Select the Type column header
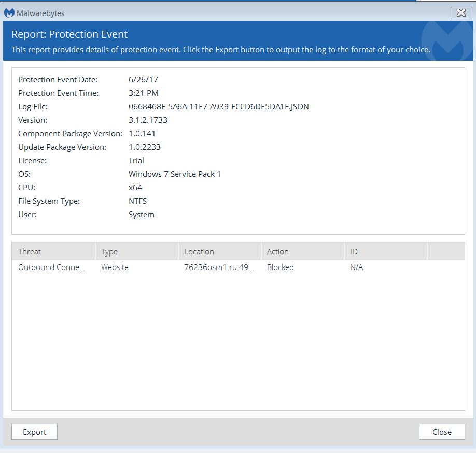 109,251
